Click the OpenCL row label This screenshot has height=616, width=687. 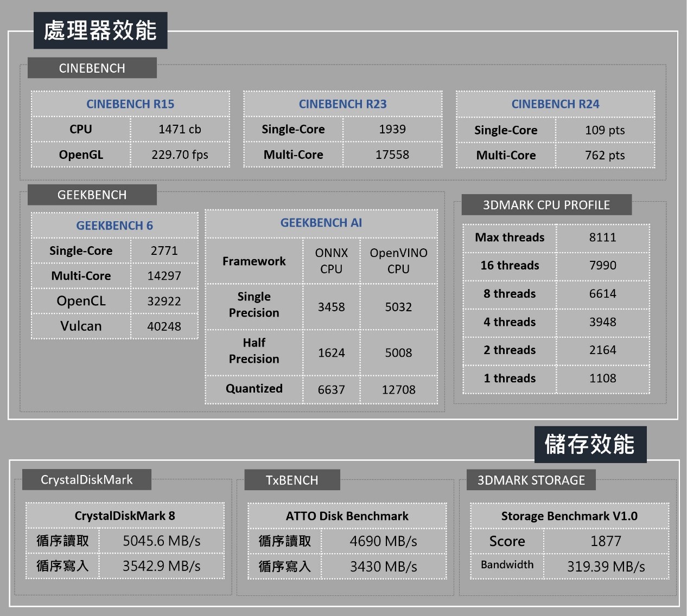tap(81, 301)
